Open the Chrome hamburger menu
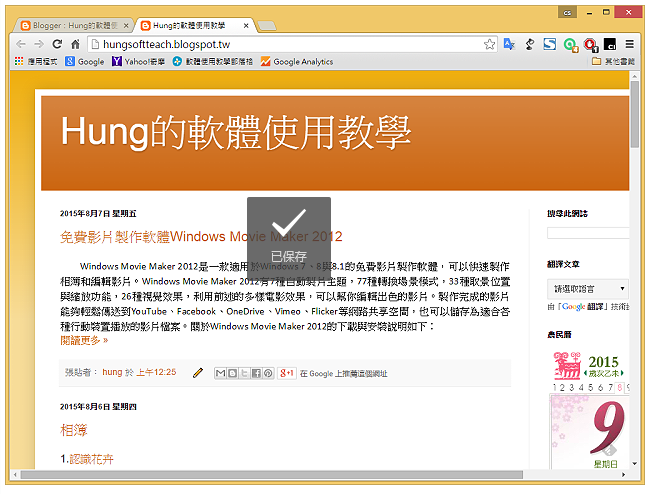The image size is (654, 494). pos(630,44)
